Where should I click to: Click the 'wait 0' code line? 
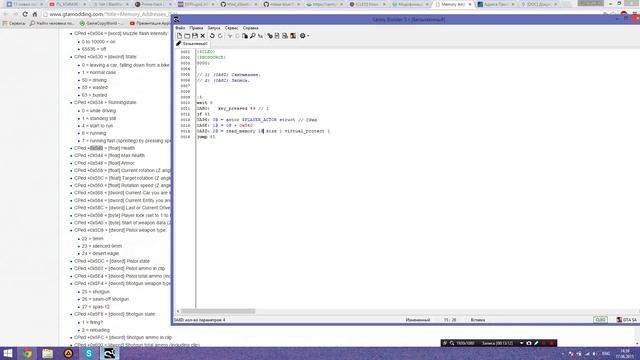(204, 102)
